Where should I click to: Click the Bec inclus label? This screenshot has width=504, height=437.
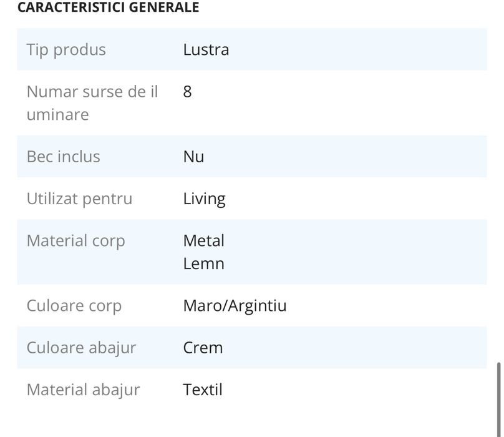click(x=63, y=157)
